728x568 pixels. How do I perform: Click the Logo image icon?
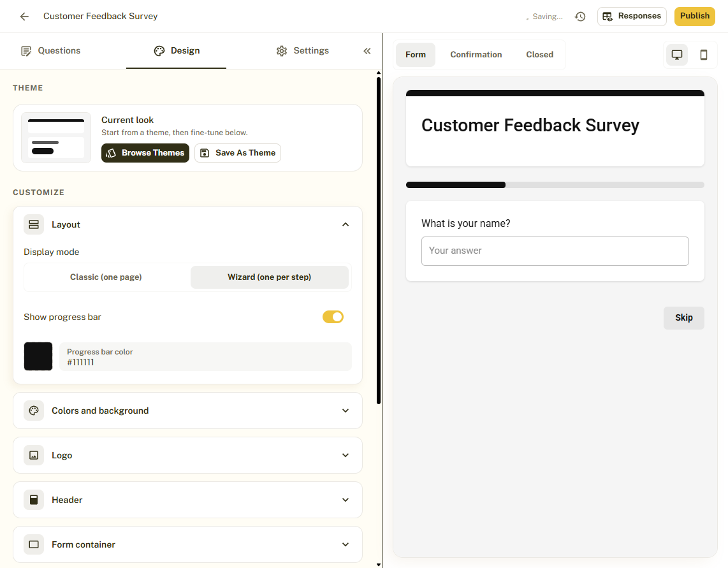click(x=34, y=455)
